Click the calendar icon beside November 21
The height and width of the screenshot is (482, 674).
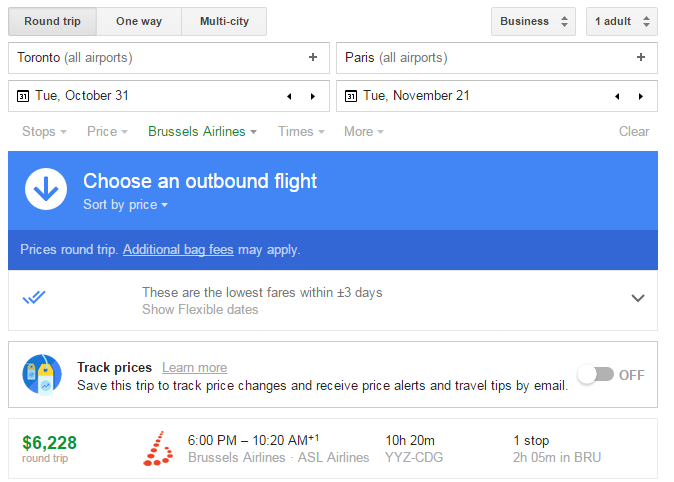[x=351, y=97]
